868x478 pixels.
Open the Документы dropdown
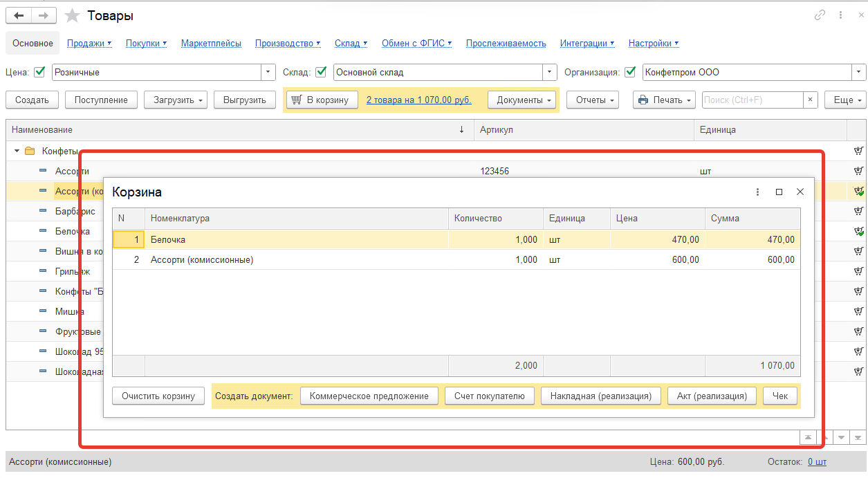[522, 100]
